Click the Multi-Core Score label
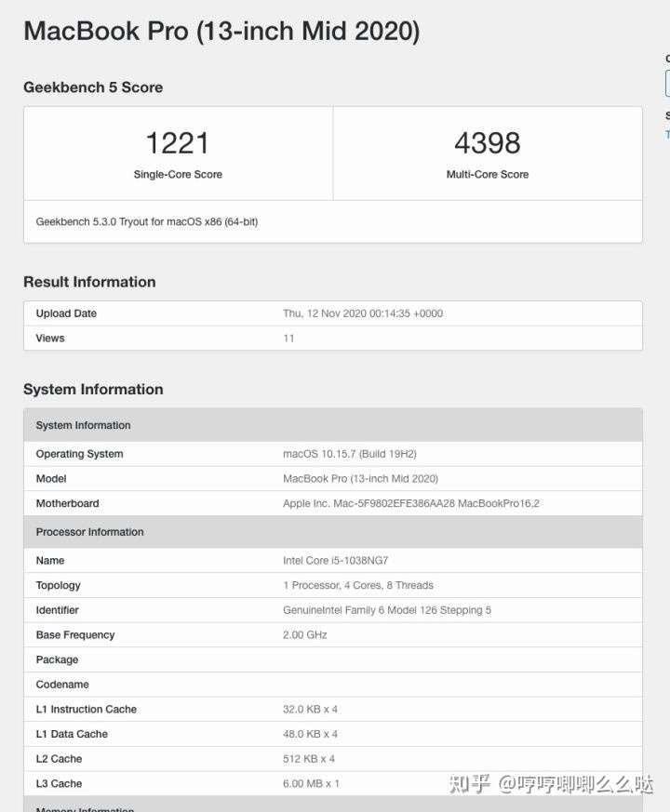The height and width of the screenshot is (812, 670). (488, 175)
